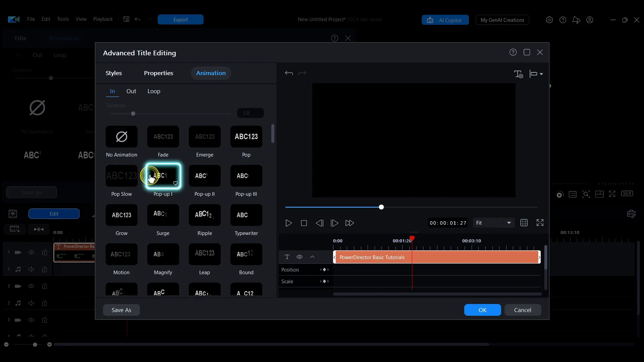Select the Animation tab
644x362 pixels.
(x=211, y=73)
